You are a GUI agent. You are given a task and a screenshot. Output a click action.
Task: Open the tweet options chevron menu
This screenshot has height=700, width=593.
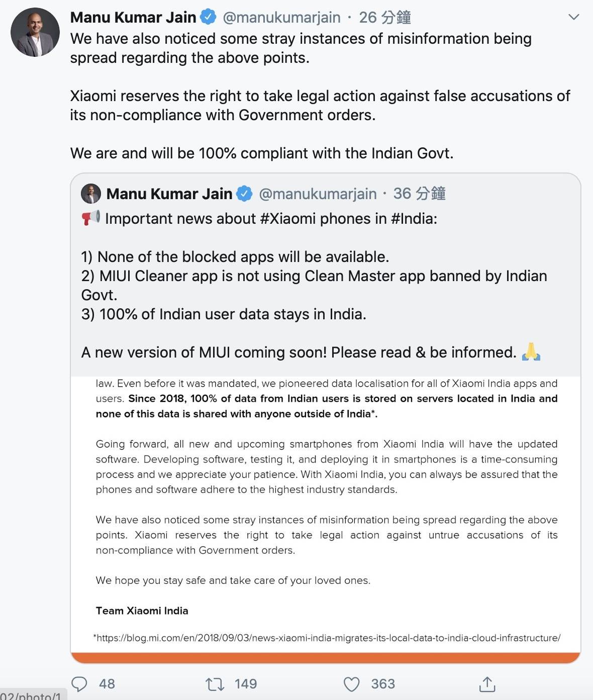click(x=574, y=16)
